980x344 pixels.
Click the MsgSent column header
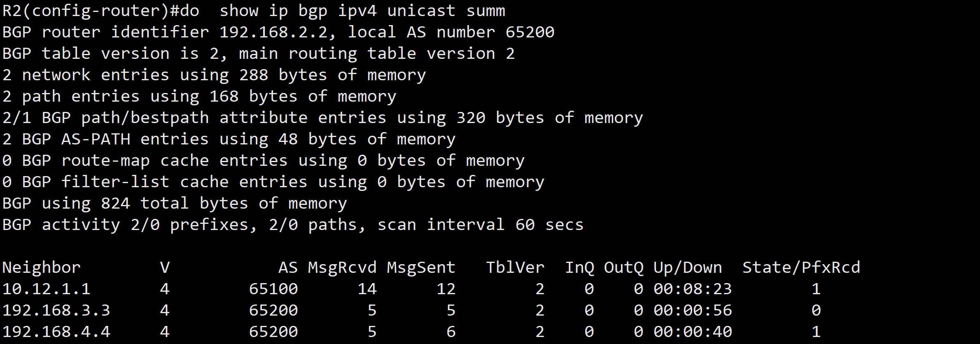click(421, 267)
